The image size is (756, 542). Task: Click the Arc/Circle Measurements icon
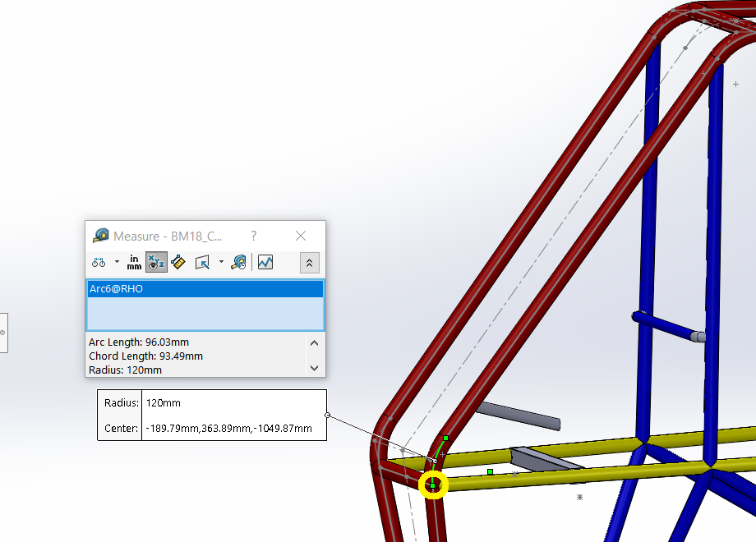99,263
